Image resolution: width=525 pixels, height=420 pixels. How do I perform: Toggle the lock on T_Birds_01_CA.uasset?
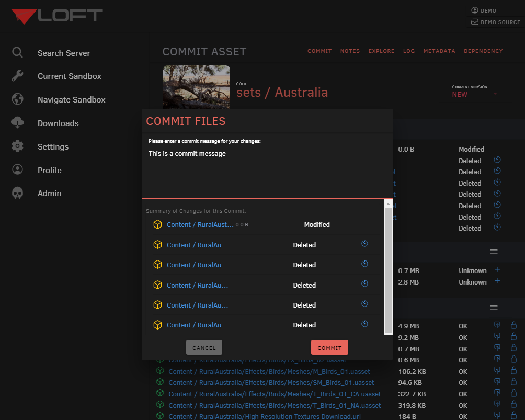click(513, 394)
